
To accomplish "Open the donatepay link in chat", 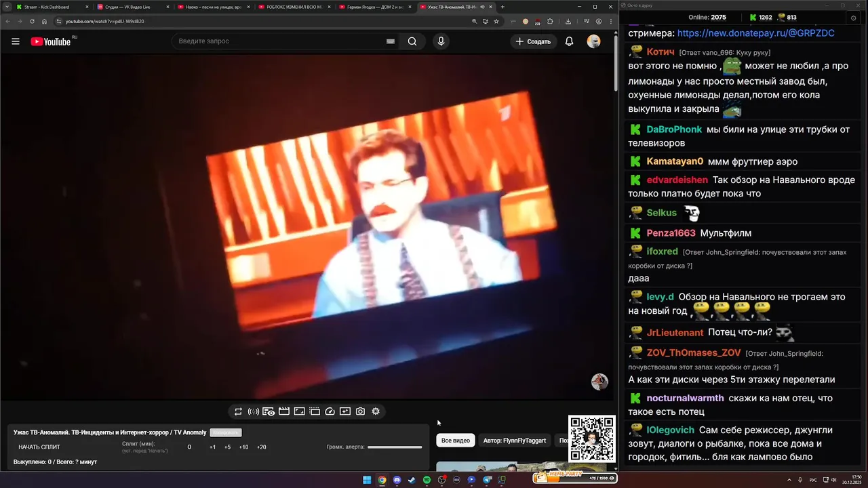I will tap(755, 33).
